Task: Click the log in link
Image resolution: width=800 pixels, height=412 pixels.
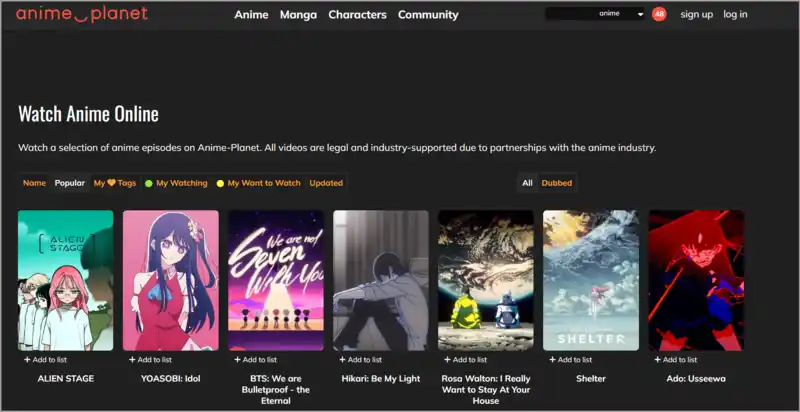Action: point(735,14)
